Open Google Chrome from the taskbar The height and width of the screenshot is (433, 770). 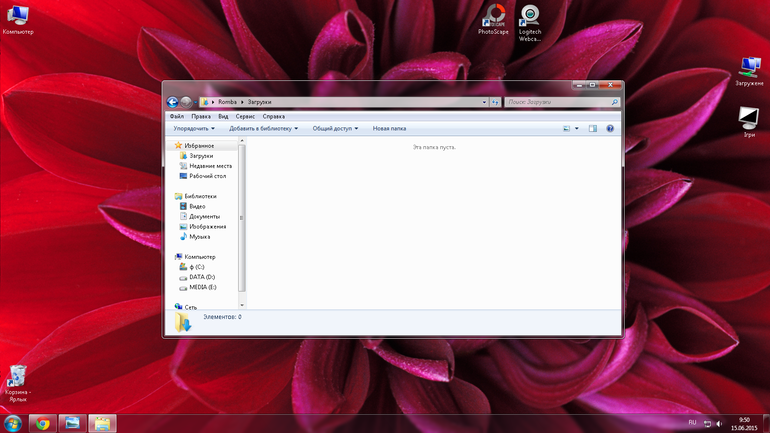(43, 423)
